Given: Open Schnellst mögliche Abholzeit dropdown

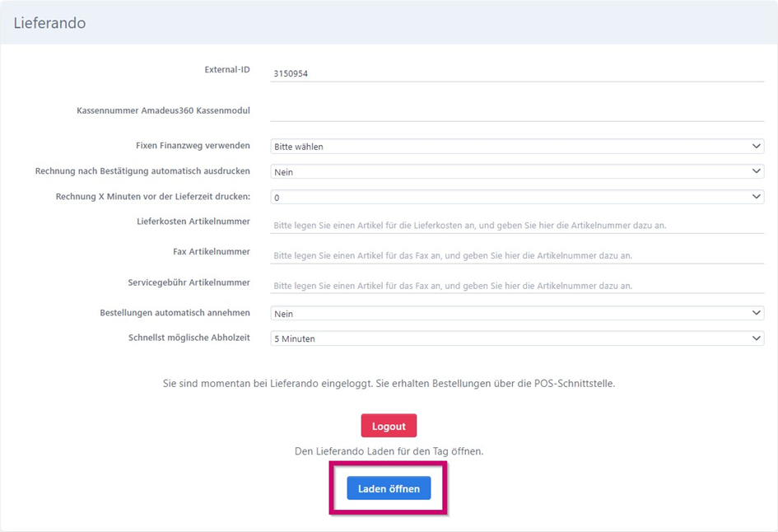Looking at the screenshot, I should [517, 338].
